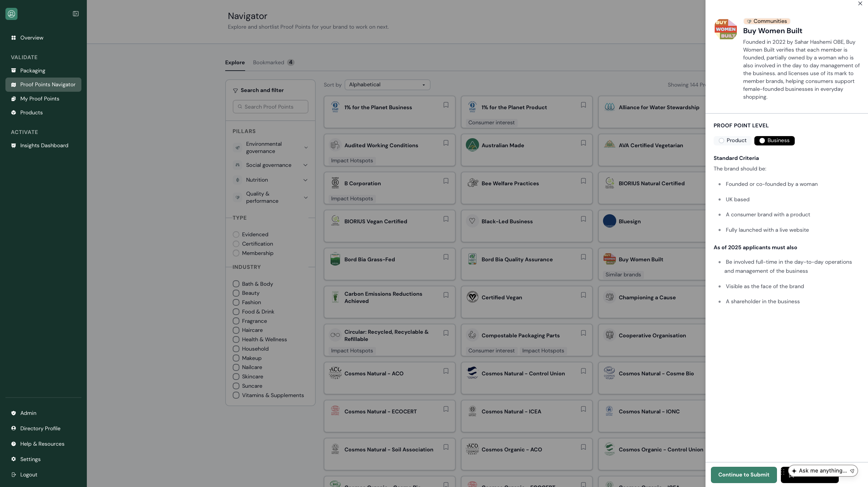Viewport: 868px width, 487px height.
Task: Select the Membership type filter
Action: tap(236, 253)
